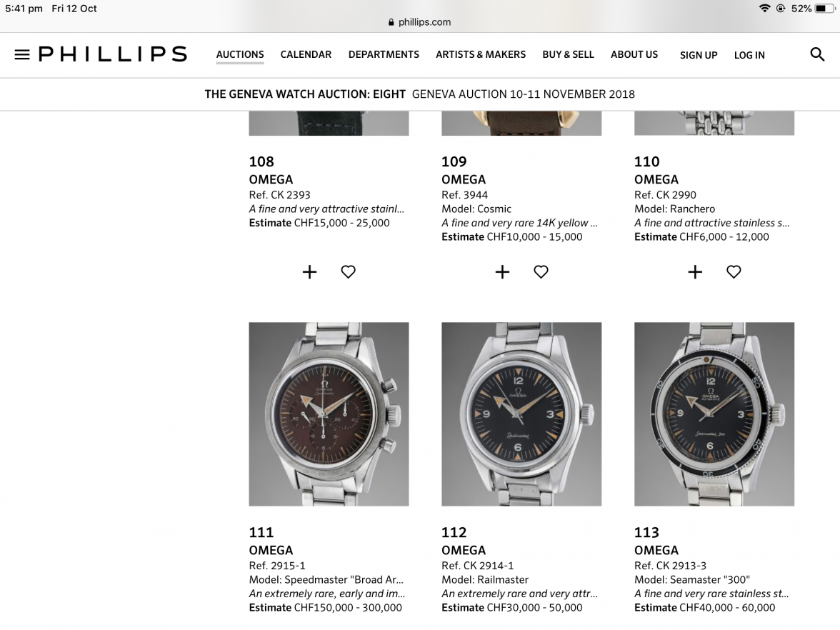Favorite lot 108 with heart icon
The height and width of the screenshot is (630, 840).
349,272
